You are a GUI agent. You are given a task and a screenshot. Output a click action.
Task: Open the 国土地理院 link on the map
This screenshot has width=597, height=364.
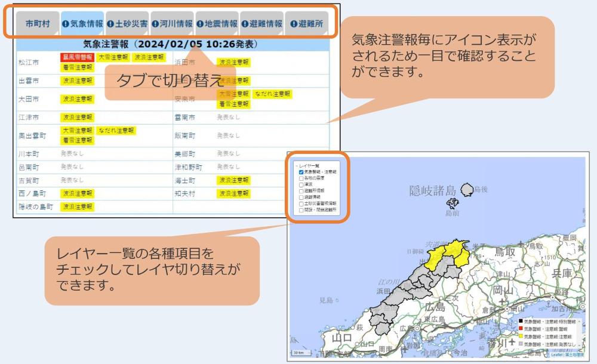[575, 355]
